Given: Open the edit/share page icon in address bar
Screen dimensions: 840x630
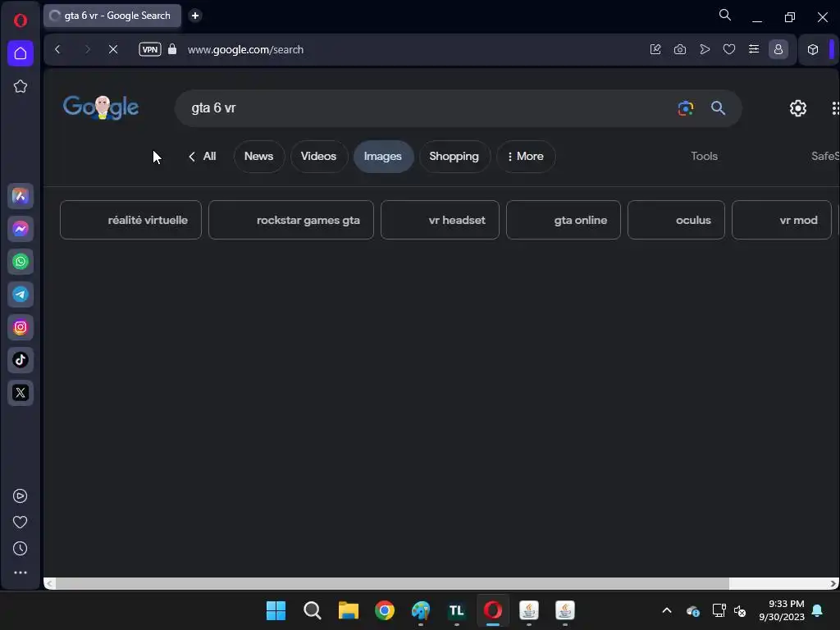Looking at the screenshot, I should 655,49.
